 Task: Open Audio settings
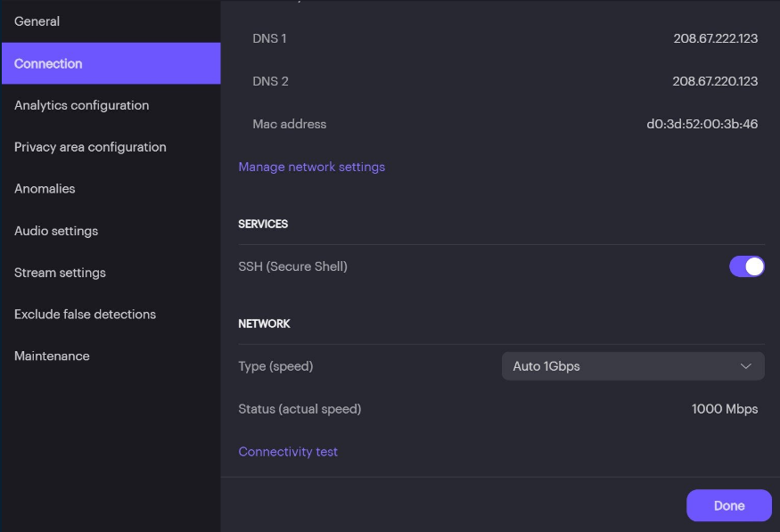pyautogui.click(x=56, y=231)
